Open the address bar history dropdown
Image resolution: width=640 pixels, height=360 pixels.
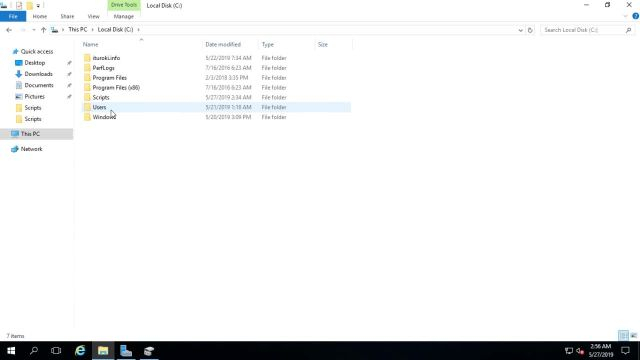(x=520, y=30)
